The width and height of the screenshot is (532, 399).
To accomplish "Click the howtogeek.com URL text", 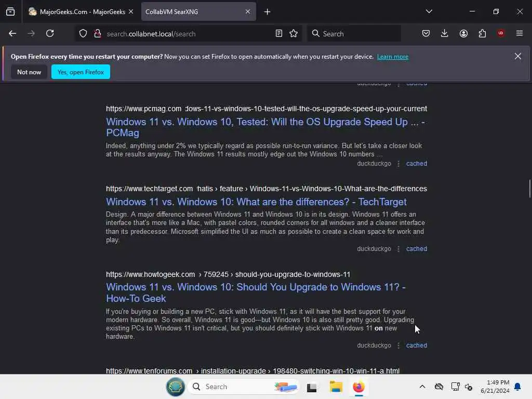I will pos(228,274).
